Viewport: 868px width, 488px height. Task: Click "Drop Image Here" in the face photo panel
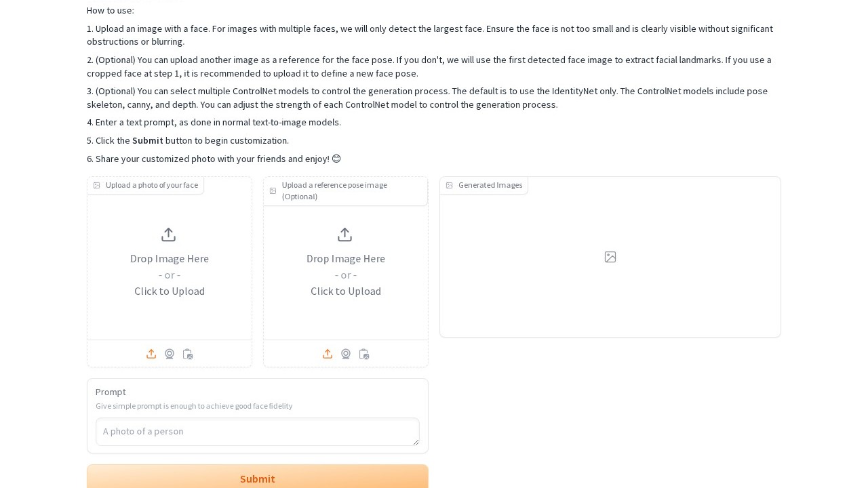pos(170,258)
